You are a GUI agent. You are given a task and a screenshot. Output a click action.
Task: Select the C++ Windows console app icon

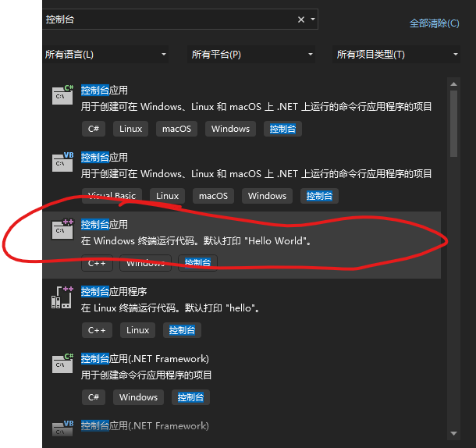pyautogui.click(x=62, y=229)
